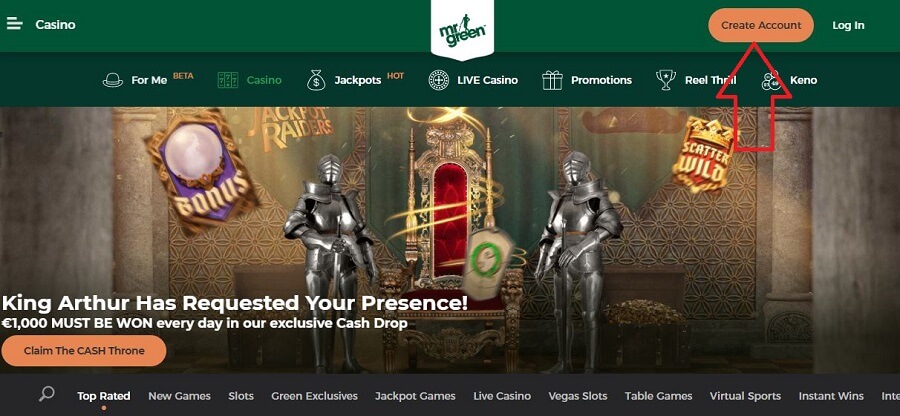900x416 pixels.
Task: Select the Table Games tab
Action: point(658,396)
